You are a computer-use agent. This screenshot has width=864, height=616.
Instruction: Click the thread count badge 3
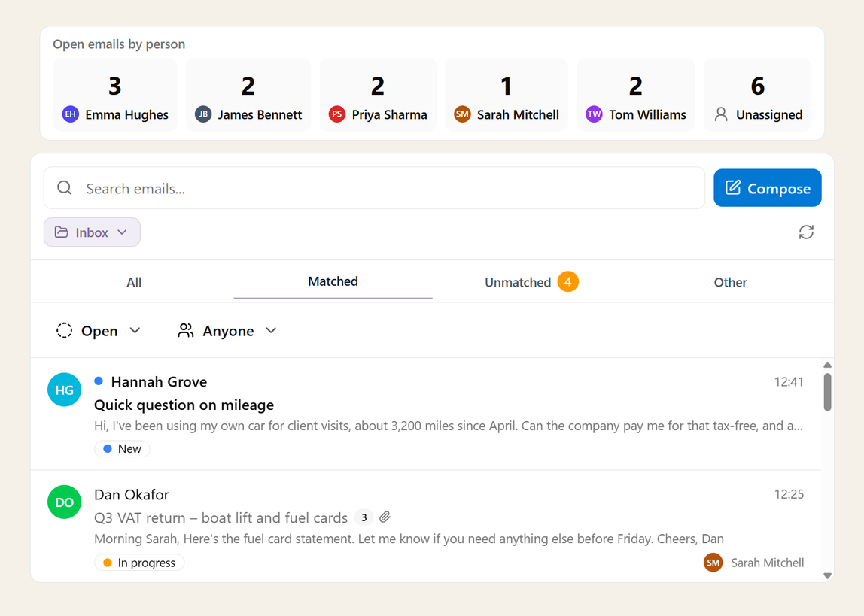tap(364, 517)
